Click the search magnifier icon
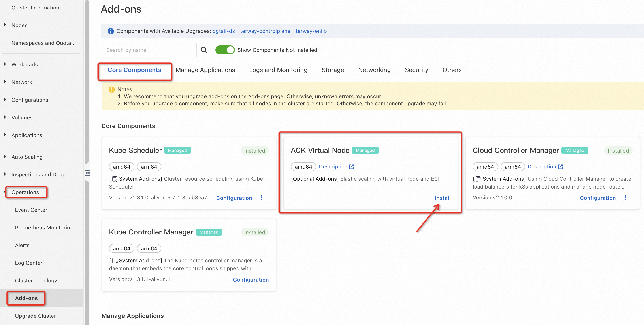Image resolution: width=644 pixels, height=325 pixels. (204, 50)
